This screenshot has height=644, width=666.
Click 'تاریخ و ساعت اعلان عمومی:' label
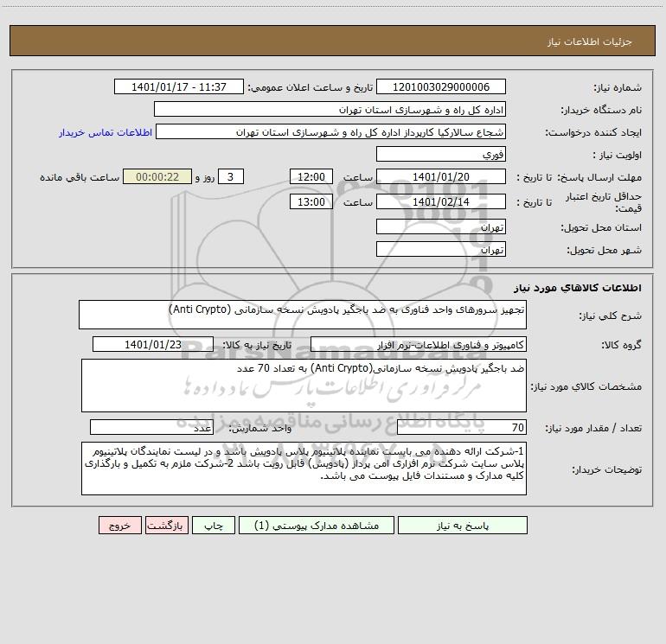pyautogui.click(x=311, y=87)
